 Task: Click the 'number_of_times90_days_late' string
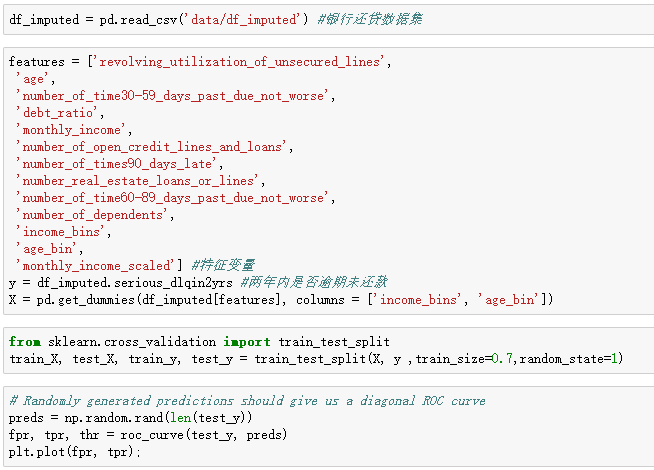click(117, 164)
